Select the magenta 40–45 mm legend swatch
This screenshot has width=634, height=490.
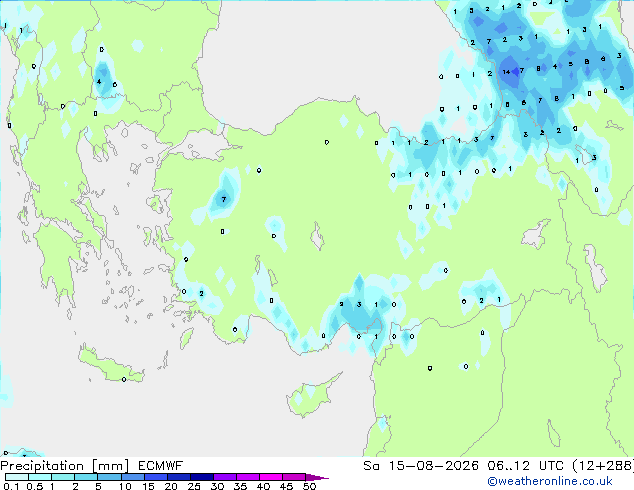(271, 477)
